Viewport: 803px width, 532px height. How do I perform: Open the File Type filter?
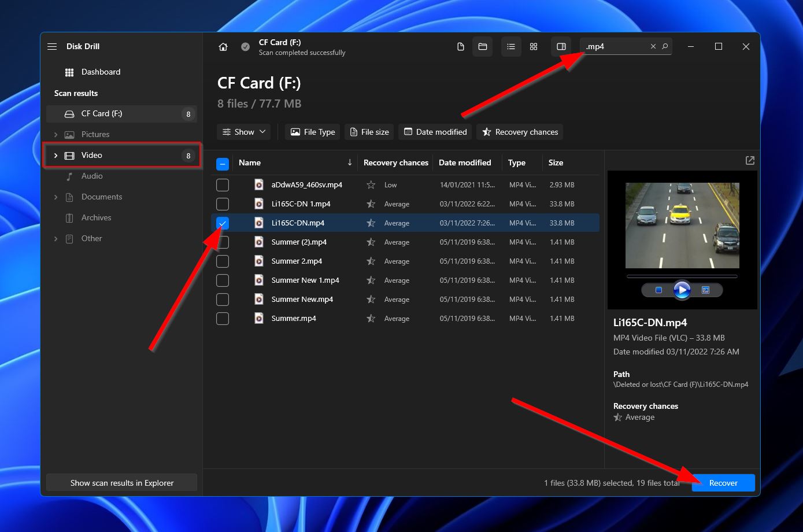click(312, 132)
